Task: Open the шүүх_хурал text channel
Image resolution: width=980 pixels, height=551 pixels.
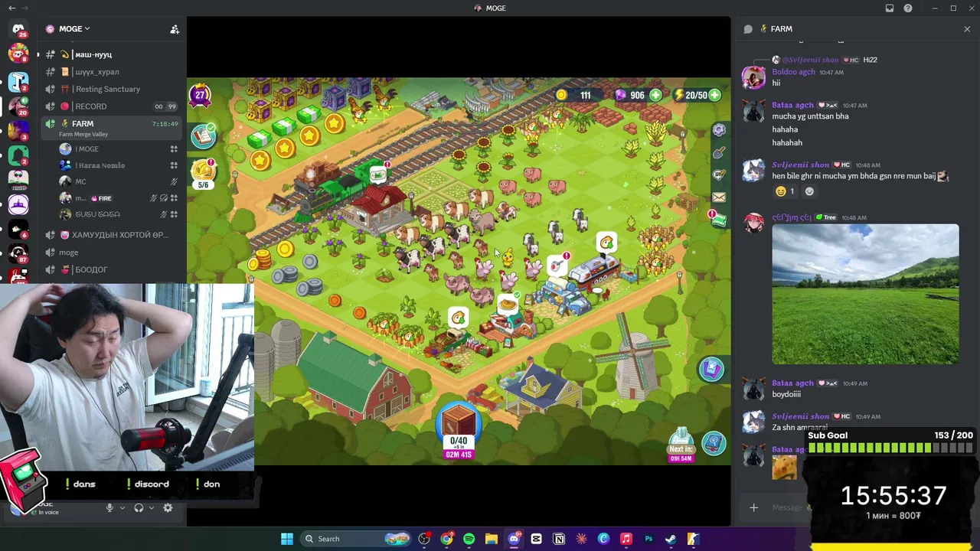Action: pyautogui.click(x=112, y=72)
